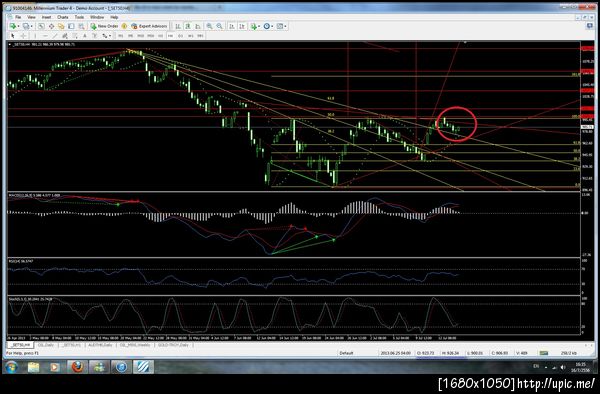The width and height of the screenshot is (600, 394).
Task: Switch chart to candlesticks
Action: pyautogui.click(x=188, y=26)
